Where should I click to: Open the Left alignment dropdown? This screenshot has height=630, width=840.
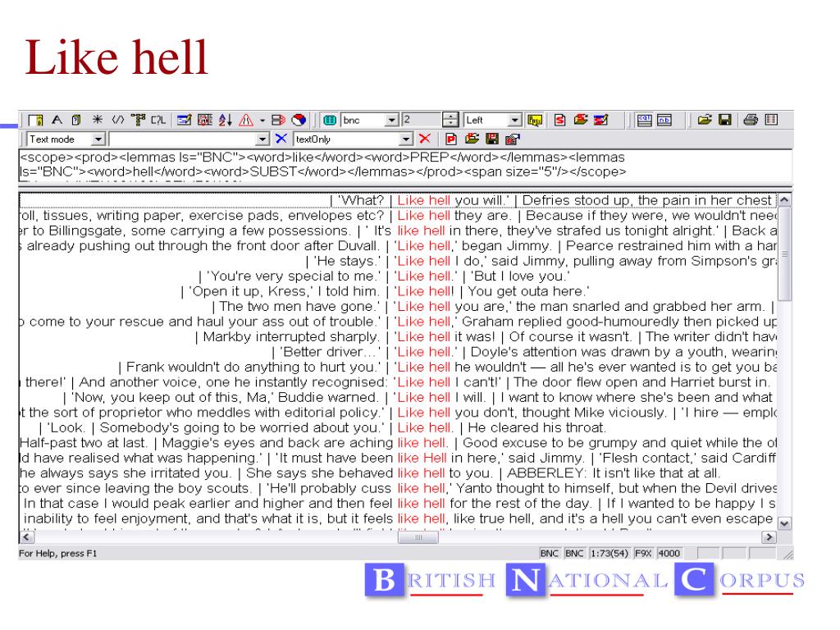tap(515, 120)
